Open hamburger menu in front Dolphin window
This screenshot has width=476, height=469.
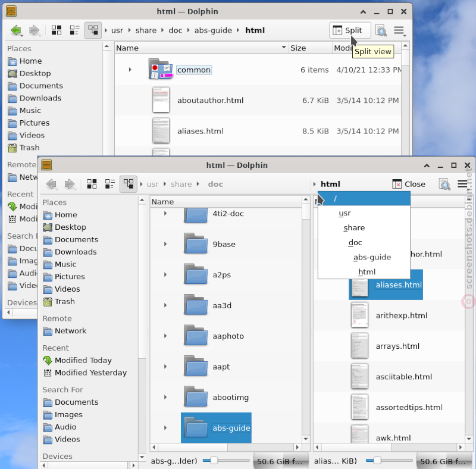coord(462,184)
